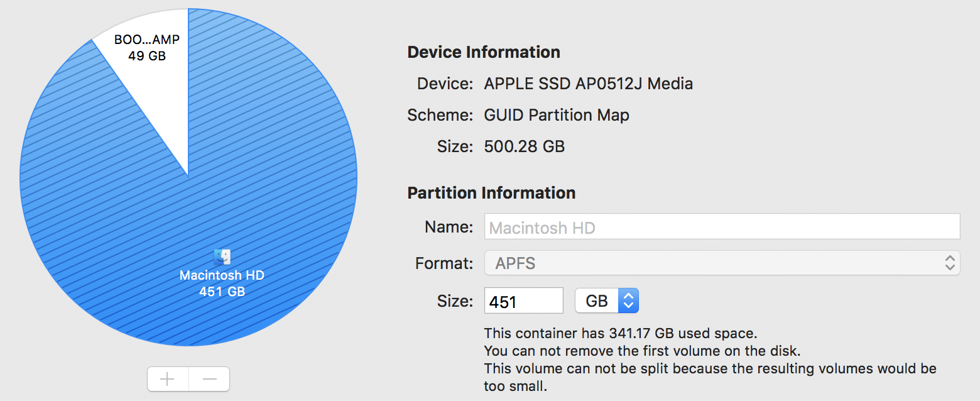Click the APPLE SSD AP0512J Media text
Image resolution: width=980 pixels, height=401 pixels.
pos(588,84)
